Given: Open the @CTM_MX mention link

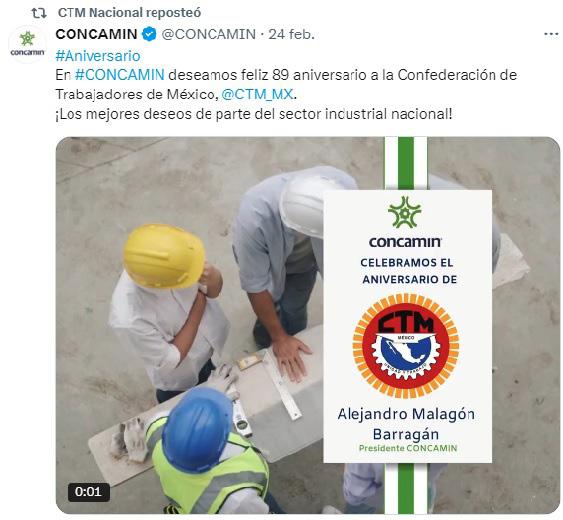Looking at the screenshot, I should [257, 94].
